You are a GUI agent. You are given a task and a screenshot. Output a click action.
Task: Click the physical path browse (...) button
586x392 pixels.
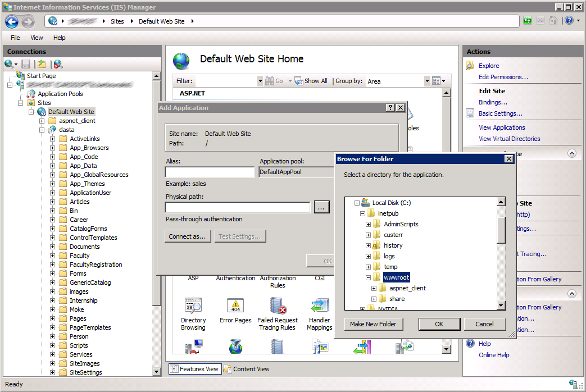[x=321, y=207]
